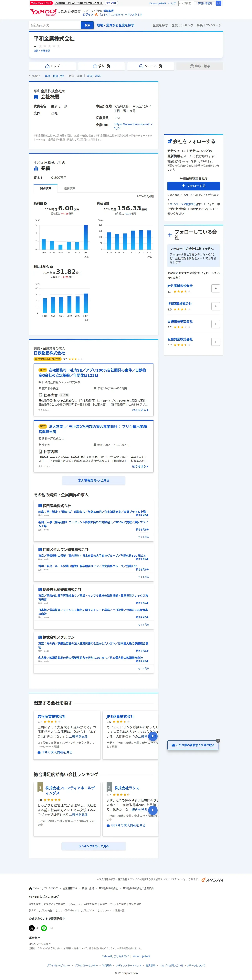Open the 法人営業 ブリキ輸出業務 job title
The image size is (252, 980).
coord(93,429)
